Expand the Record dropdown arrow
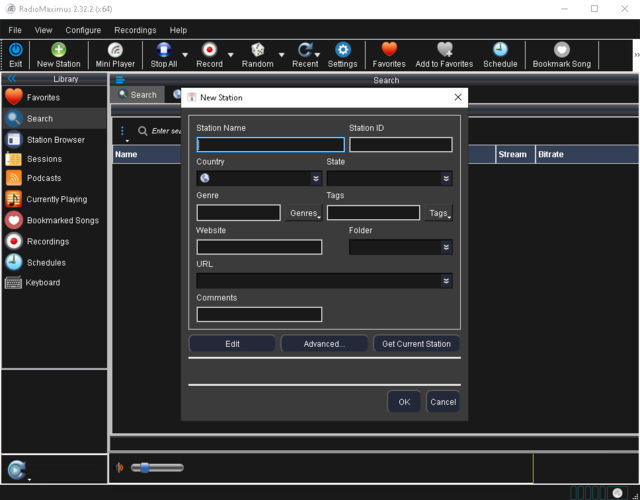The image size is (640, 500). click(x=231, y=55)
